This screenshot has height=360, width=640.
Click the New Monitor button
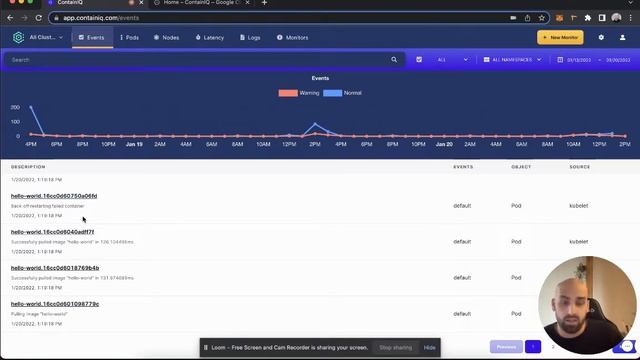[x=560, y=38]
